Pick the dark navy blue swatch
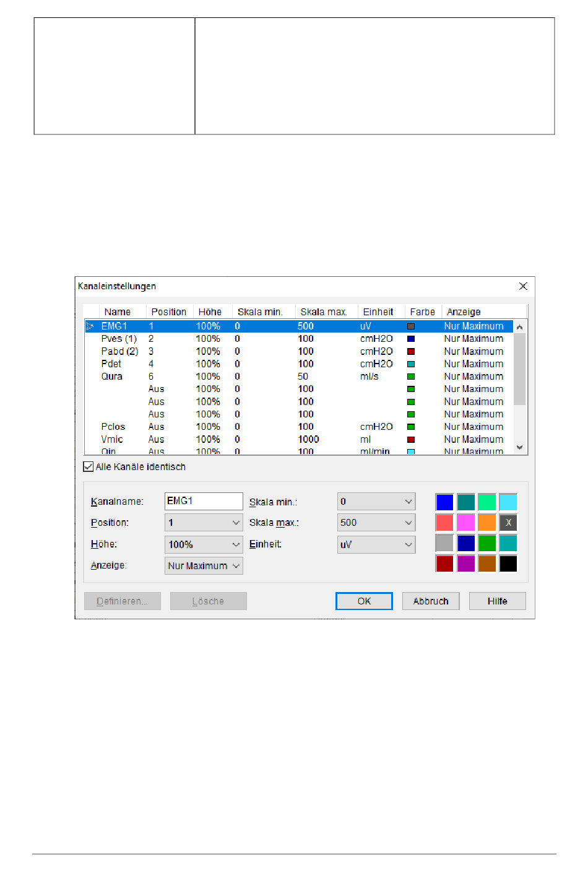This screenshot has width=588, height=872. (x=466, y=543)
